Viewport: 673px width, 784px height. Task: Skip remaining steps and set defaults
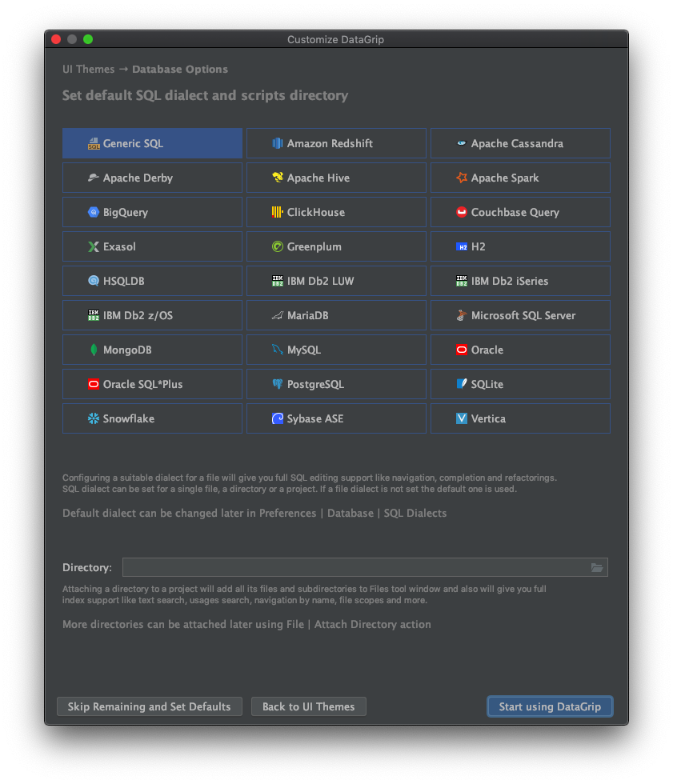tap(150, 706)
